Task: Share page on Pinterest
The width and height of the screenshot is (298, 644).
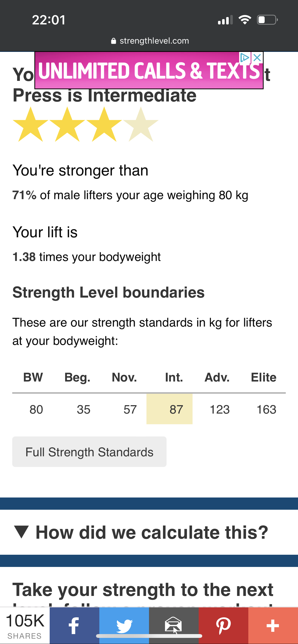Action: pyautogui.click(x=223, y=625)
